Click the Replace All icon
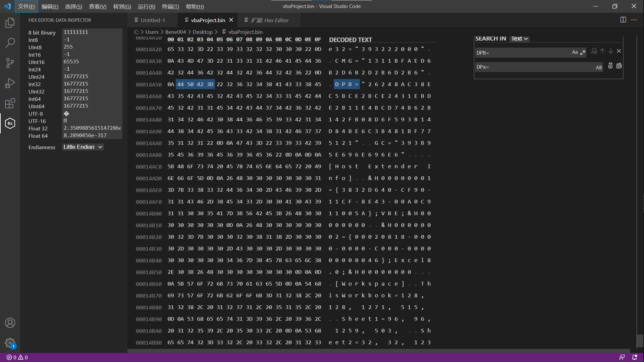The height and width of the screenshot is (362, 644). tap(619, 66)
